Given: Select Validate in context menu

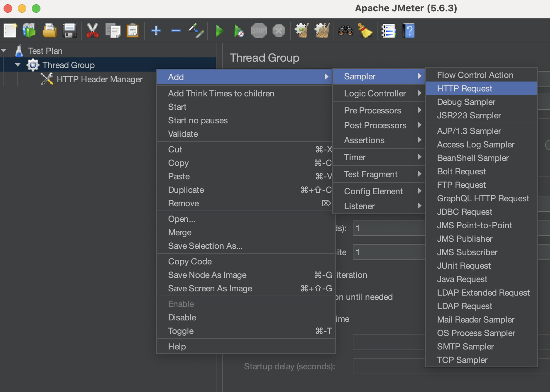Looking at the screenshot, I should (246, 134).
